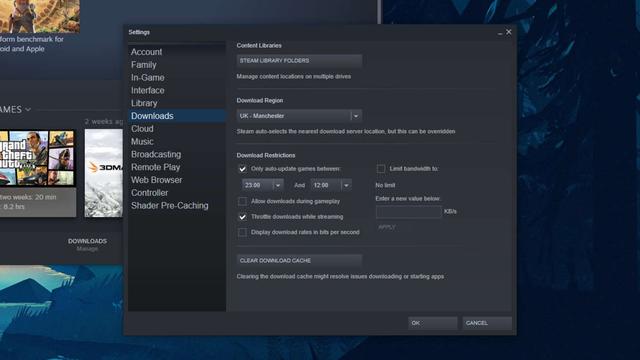Viewport: 640px width, 360px height.
Task: Select Remote Play in sidebar
Action: pos(156,167)
